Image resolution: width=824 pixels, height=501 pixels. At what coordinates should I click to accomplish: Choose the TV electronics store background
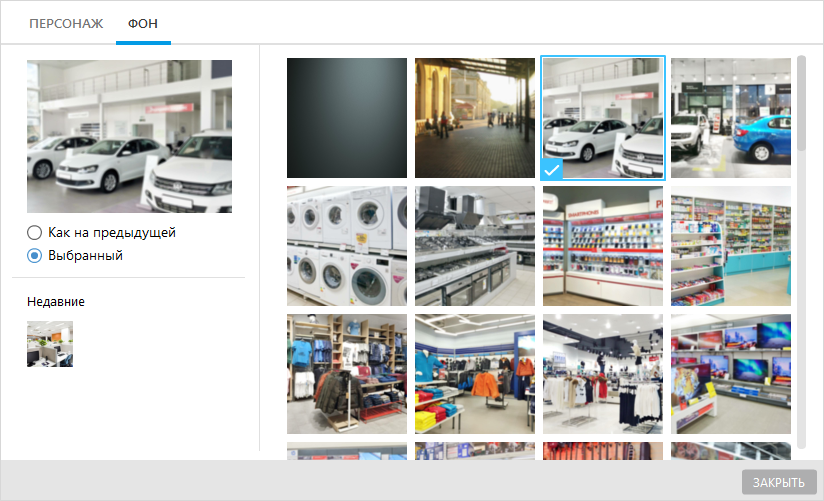(x=730, y=374)
